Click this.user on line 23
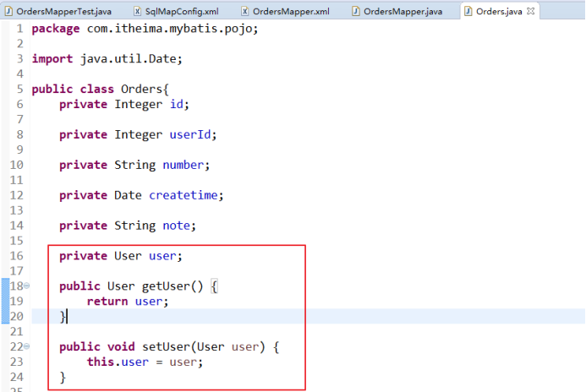Screen dimensions: 586x392 [x=118, y=362]
